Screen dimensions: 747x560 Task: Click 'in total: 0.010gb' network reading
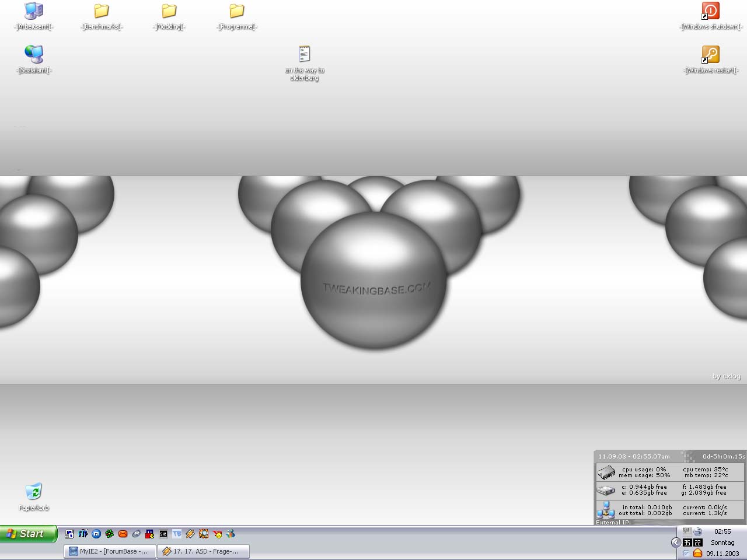pos(647,507)
